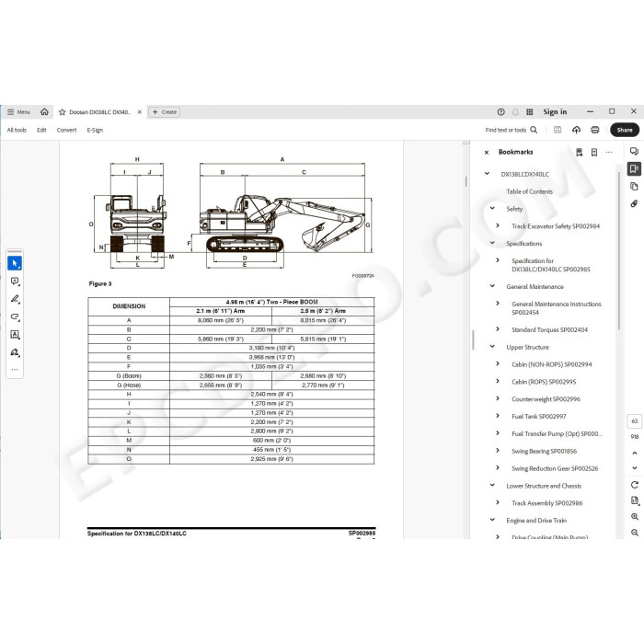Image resolution: width=644 pixels, height=644 pixels.
Task: Click the Find text or tools search
Action: 512,130
